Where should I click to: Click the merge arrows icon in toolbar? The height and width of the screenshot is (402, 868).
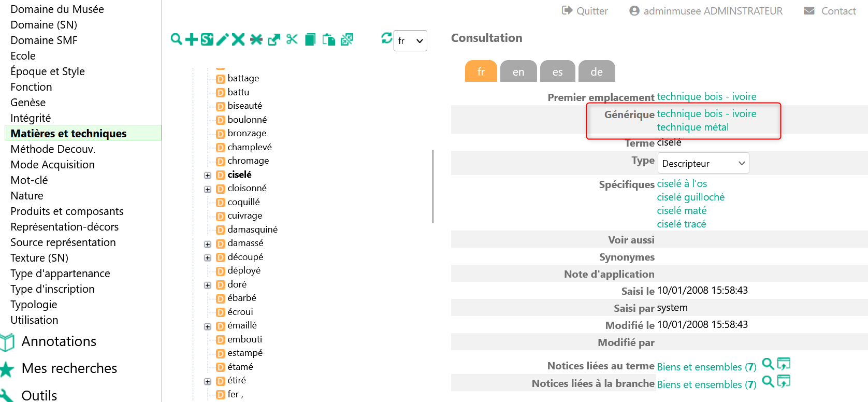347,39
